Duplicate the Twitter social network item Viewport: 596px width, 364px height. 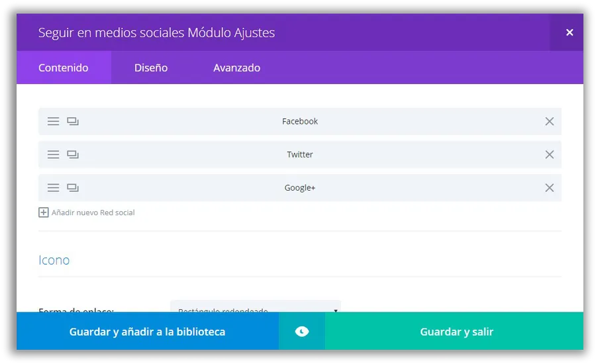point(73,154)
